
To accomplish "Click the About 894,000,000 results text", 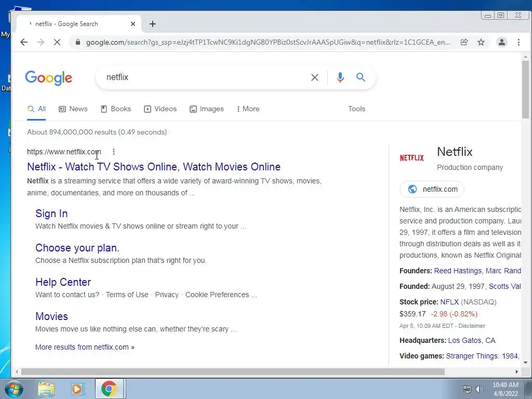I will pyautogui.click(x=97, y=132).
